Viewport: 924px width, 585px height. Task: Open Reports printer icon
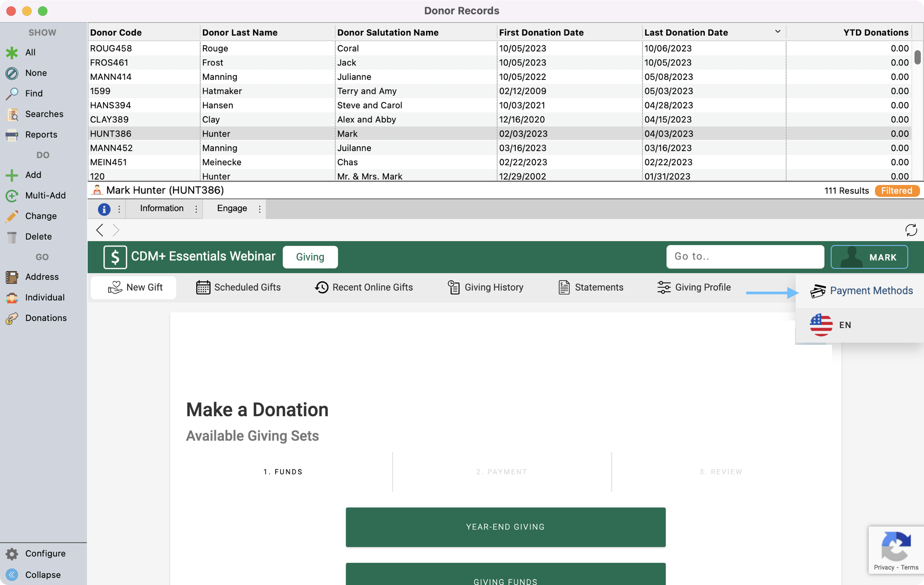(12, 135)
